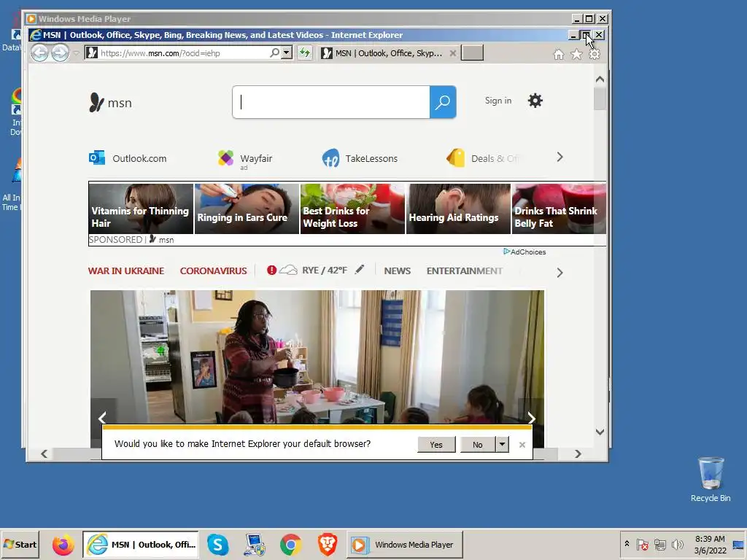Open the IE Home icon
The height and width of the screenshot is (560, 747).
(x=559, y=54)
